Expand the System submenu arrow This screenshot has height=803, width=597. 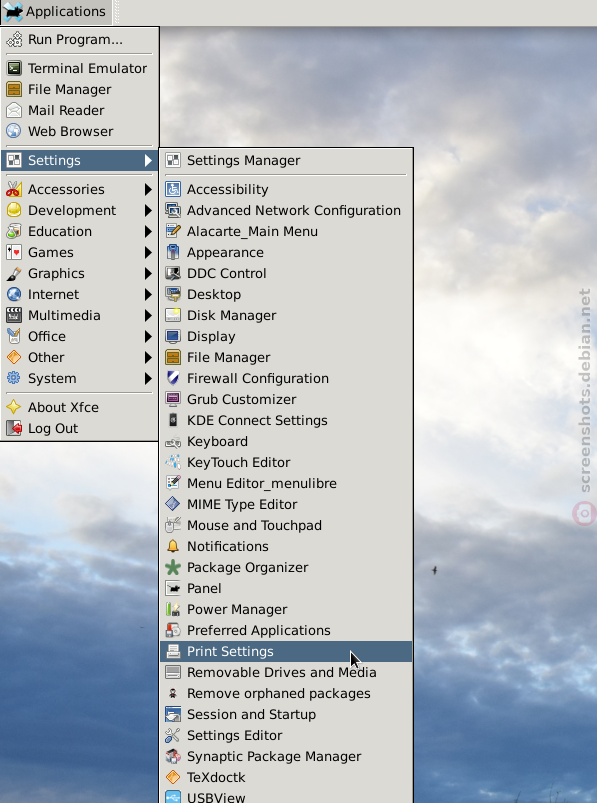(148, 378)
